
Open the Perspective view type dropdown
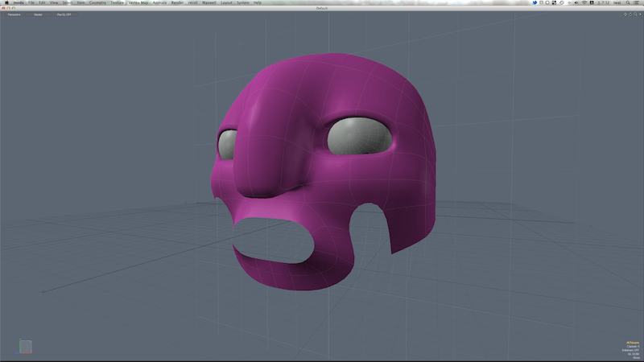click(14, 14)
